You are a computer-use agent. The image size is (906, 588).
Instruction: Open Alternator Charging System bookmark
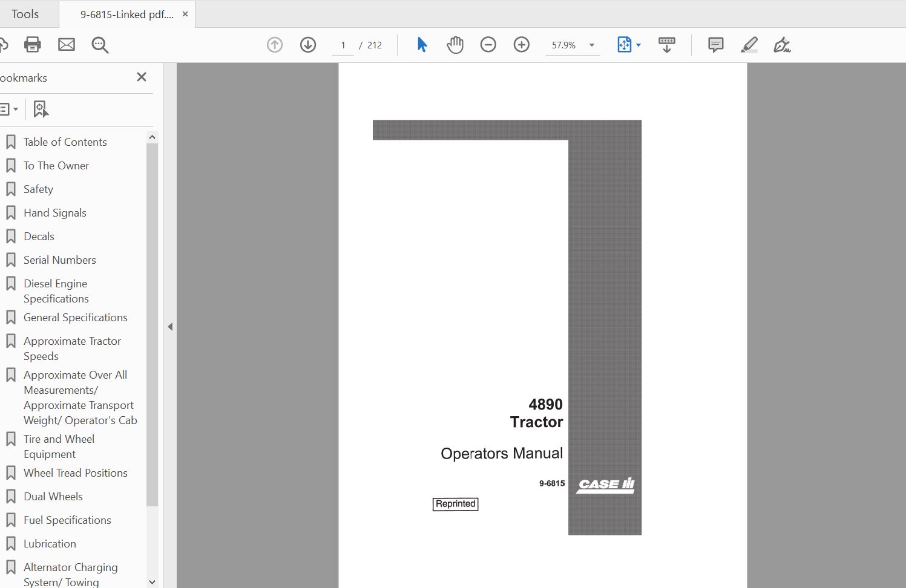click(70, 575)
